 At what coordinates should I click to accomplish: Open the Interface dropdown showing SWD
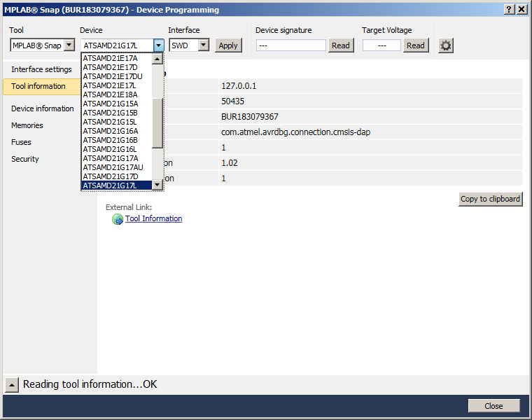click(189, 45)
